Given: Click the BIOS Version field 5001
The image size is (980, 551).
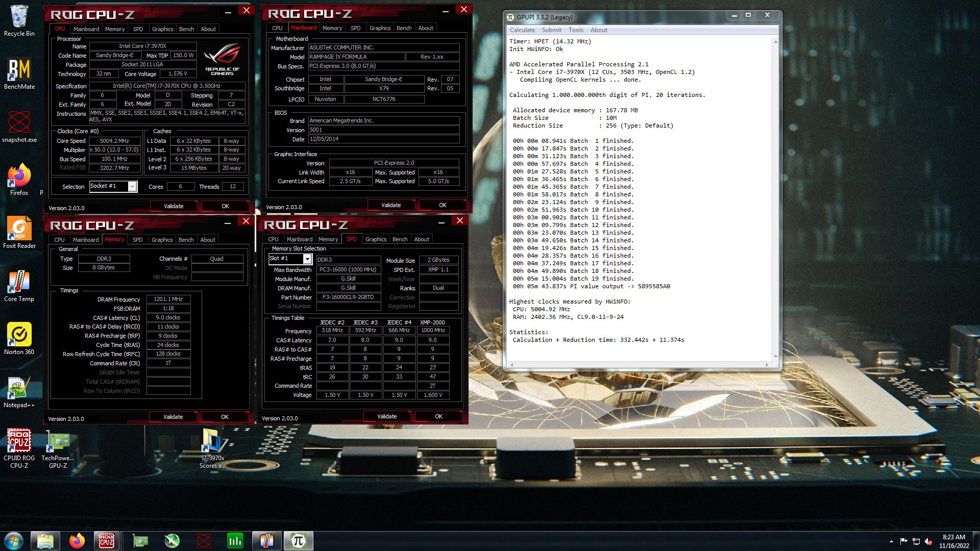Looking at the screenshot, I should [384, 130].
